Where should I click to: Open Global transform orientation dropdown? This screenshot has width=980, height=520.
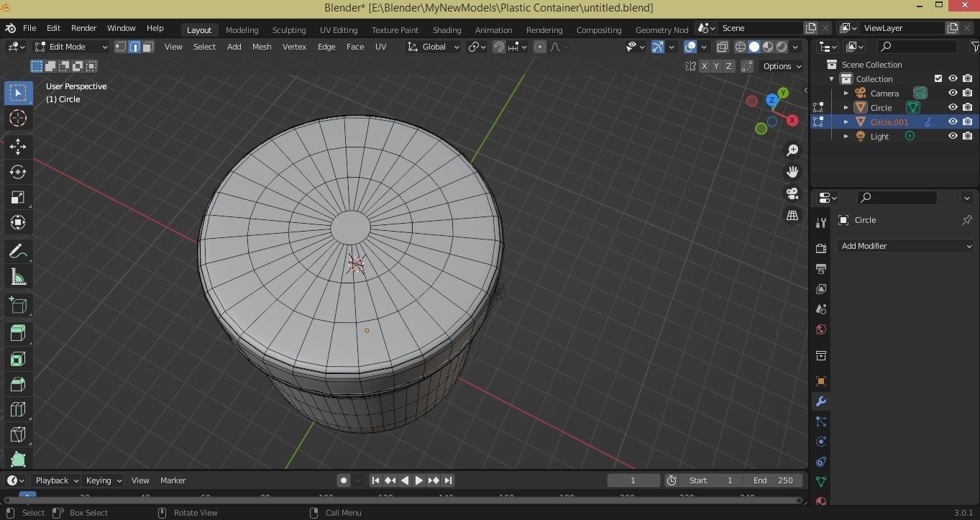pos(434,47)
